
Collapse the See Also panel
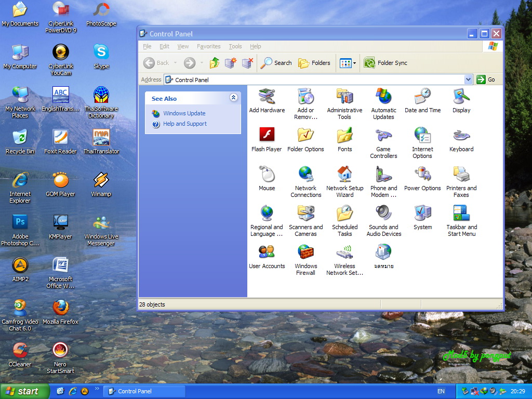(x=233, y=98)
